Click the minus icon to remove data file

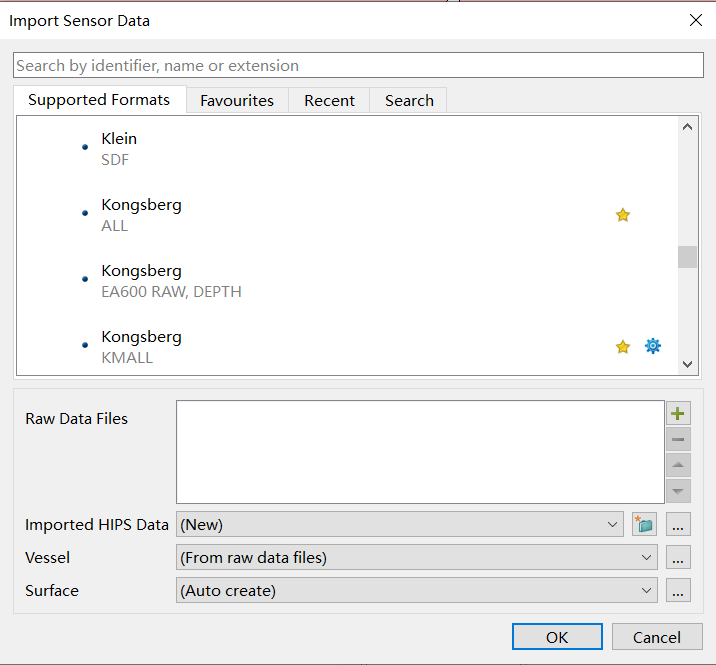(x=678, y=440)
